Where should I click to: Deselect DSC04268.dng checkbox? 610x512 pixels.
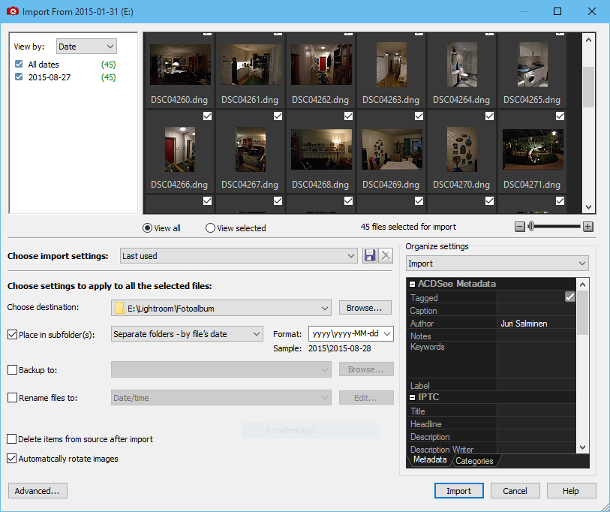[x=348, y=116]
